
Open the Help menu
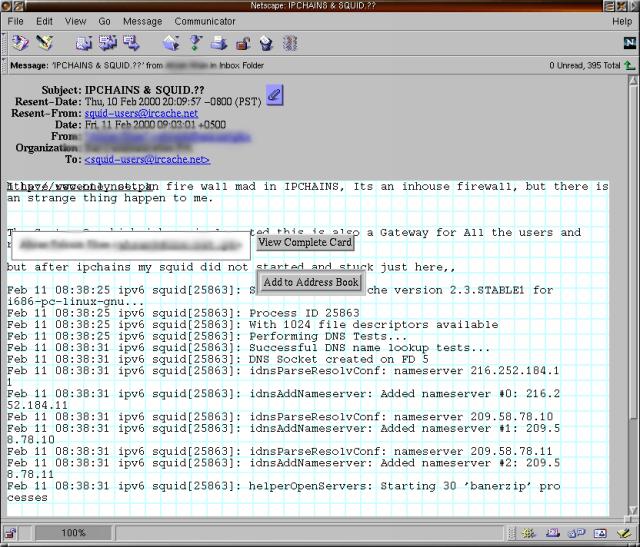click(622, 21)
